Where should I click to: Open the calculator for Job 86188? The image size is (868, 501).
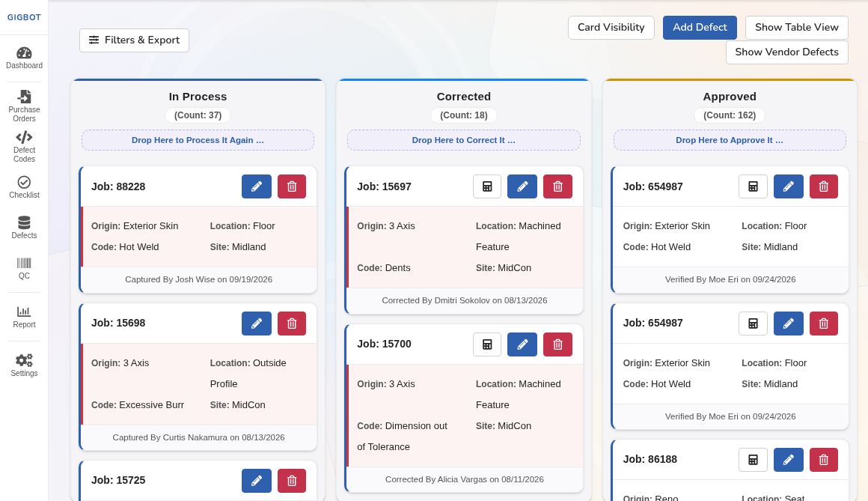[753, 460]
